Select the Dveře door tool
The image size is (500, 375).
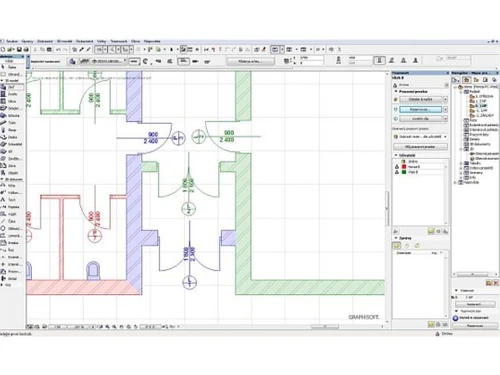click(x=12, y=94)
